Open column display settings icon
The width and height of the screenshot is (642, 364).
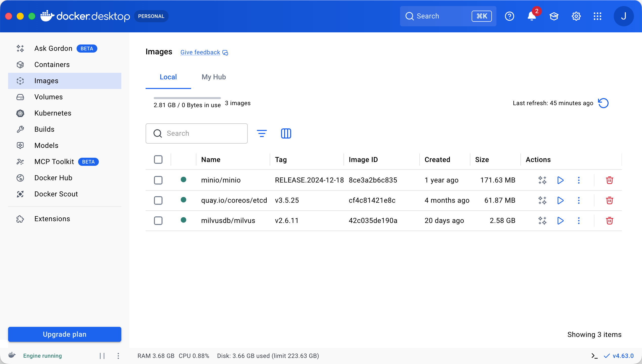click(x=286, y=133)
